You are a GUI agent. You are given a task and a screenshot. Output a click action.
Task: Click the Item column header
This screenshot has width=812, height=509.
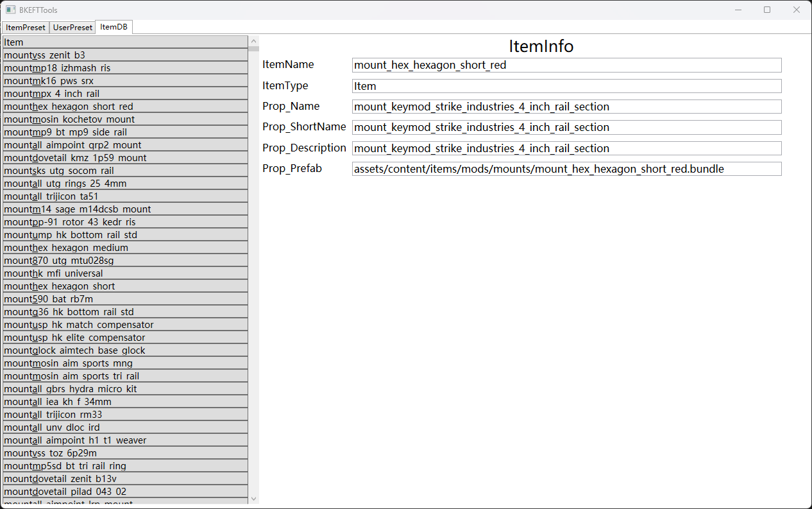click(125, 42)
